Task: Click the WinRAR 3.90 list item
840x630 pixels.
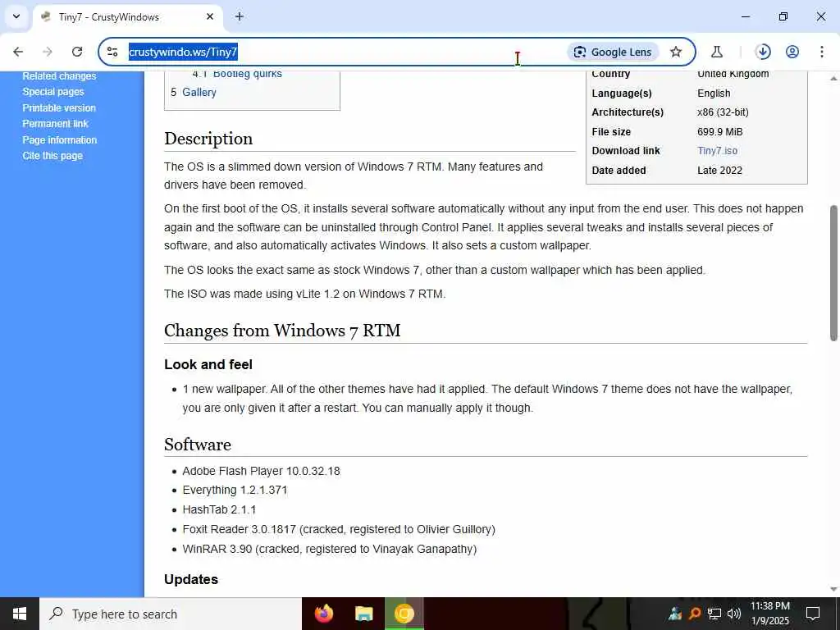Action: [x=330, y=549]
